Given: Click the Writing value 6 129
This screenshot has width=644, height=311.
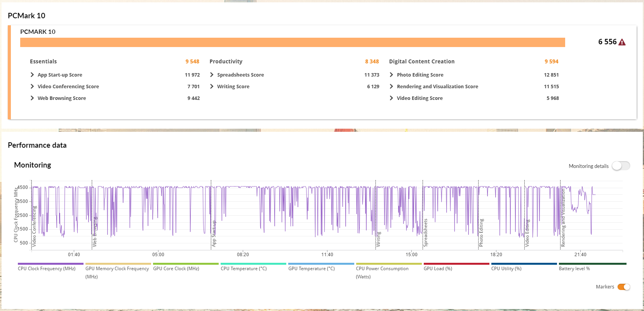Looking at the screenshot, I should click(x=373, y=86).
